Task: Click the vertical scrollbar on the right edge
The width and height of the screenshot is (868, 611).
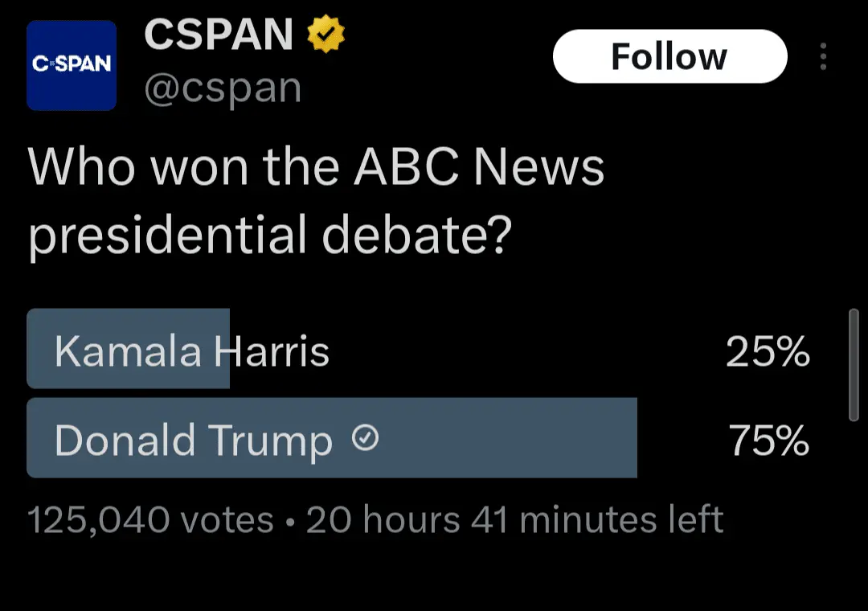Action: pyautogui.click(x=854, y=364)
